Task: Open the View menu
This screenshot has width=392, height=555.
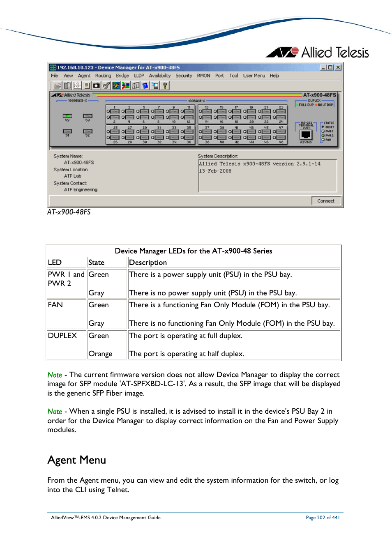Action: pos(68,76)
